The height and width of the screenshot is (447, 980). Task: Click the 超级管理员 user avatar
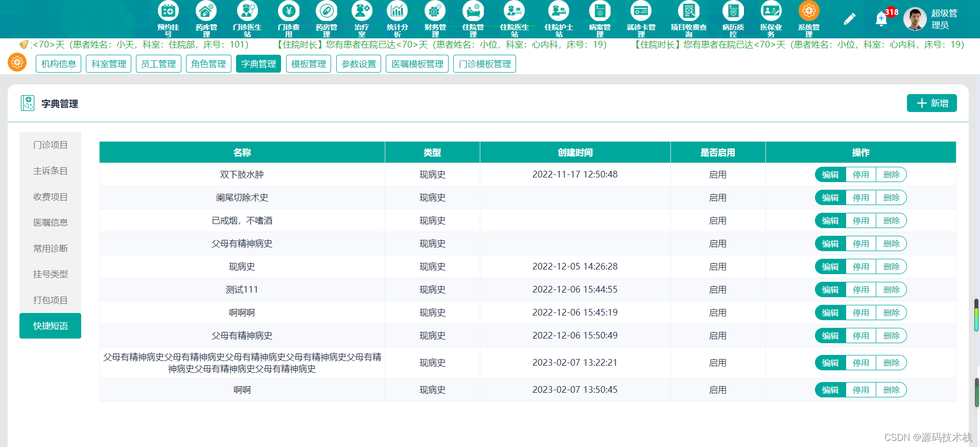pos(915,19)
